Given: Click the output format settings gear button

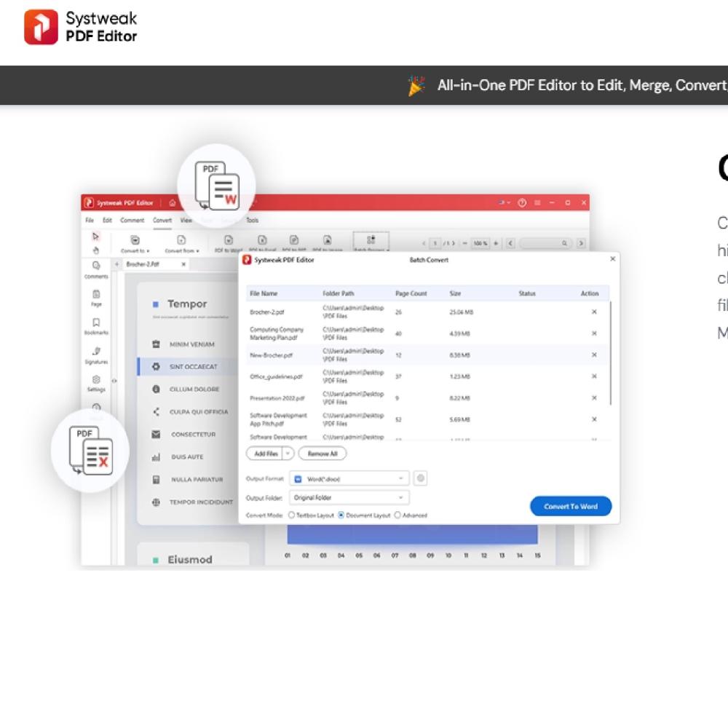Looking at the screenshot, I should [x=420, y=478].
